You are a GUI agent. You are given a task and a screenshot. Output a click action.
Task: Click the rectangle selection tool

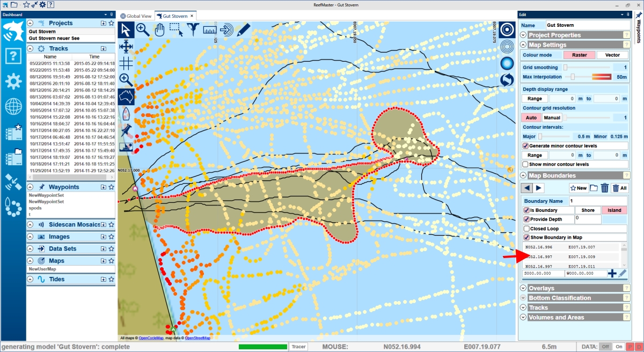[x=176, y=30]
